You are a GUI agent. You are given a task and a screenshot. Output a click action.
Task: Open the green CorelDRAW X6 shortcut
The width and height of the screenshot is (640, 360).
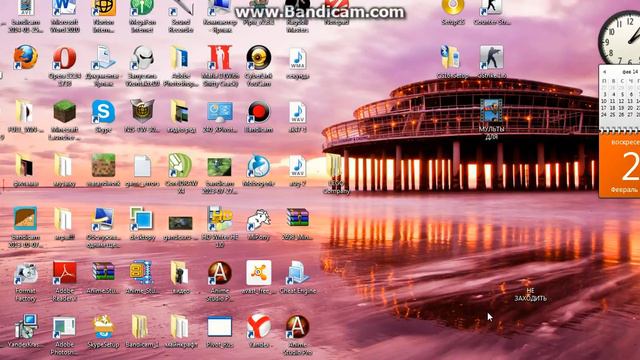tap(180, 166)
